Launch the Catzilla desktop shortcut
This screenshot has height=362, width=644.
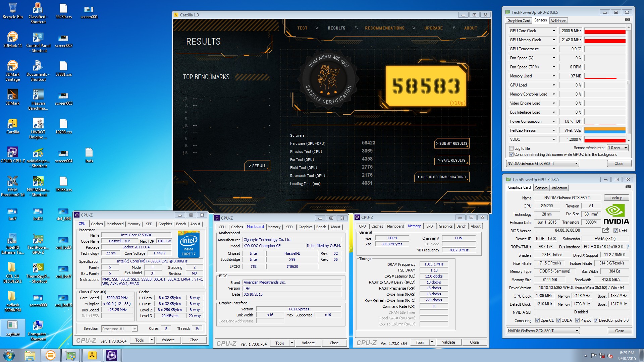[13, 126]
